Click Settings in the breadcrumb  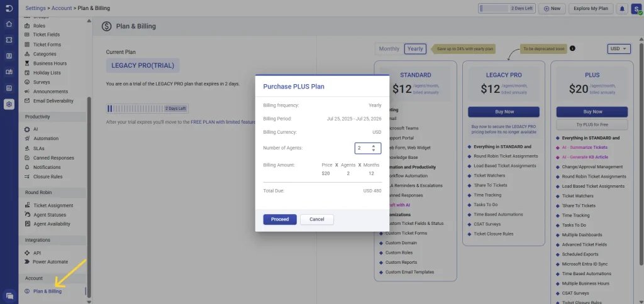click(35, 8)
